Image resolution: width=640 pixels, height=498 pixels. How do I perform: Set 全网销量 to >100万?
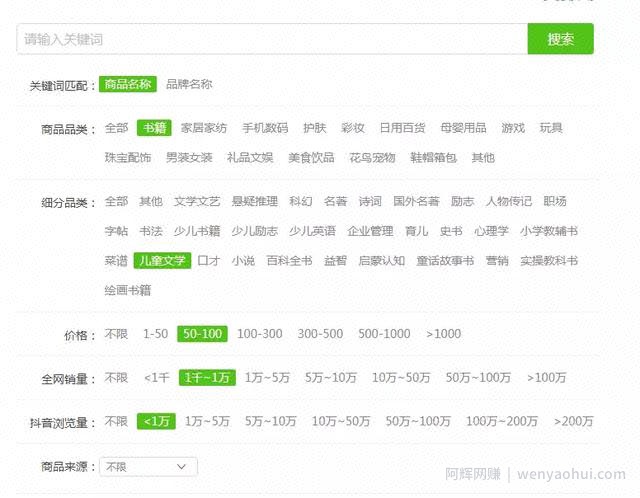pos(547,378)
